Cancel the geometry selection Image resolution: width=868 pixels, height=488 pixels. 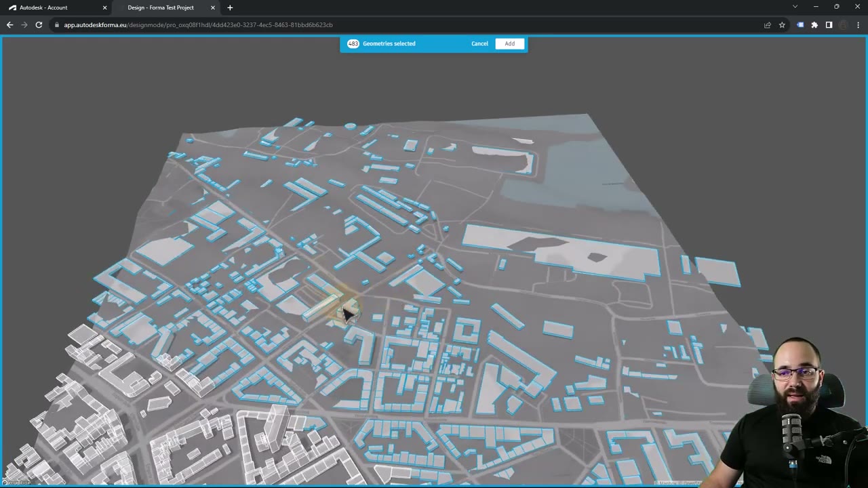pyautogui.click(x=479, y=43)
